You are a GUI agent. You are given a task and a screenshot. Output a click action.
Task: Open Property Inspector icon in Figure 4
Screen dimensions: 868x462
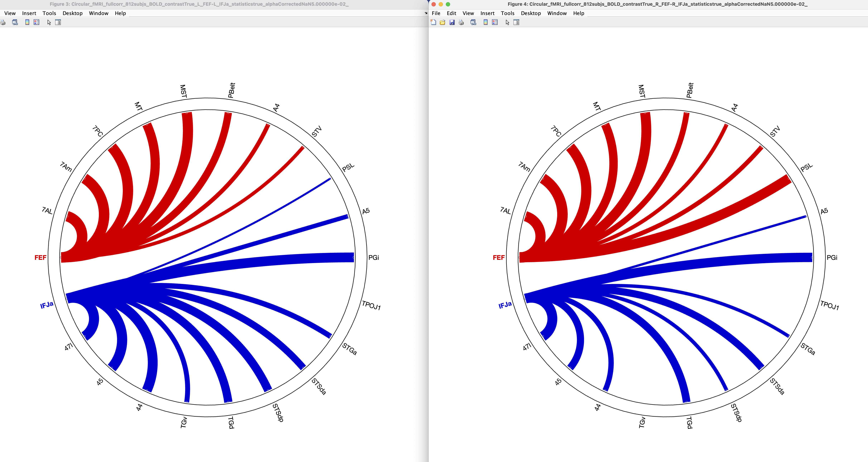516,22
